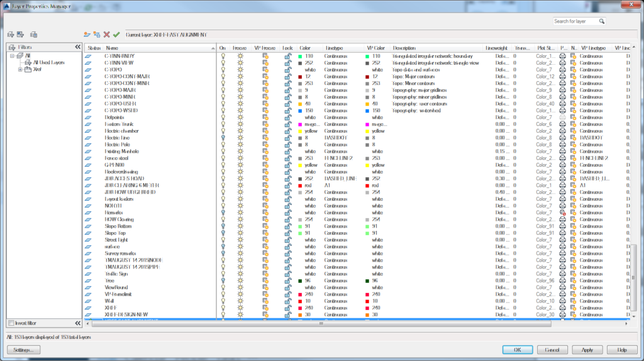Click the Apply button
The width and height of the screenshot is (644, 361).
click(x=587, y=350)
